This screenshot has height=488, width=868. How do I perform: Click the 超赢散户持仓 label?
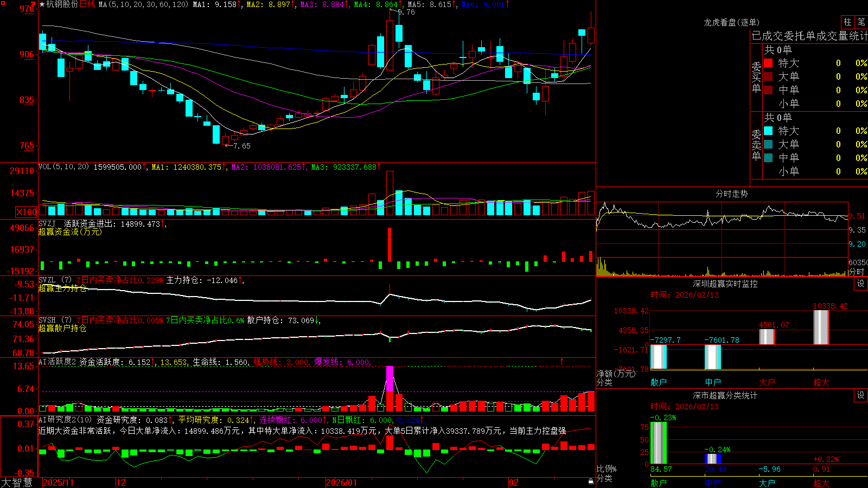(62, 328)
